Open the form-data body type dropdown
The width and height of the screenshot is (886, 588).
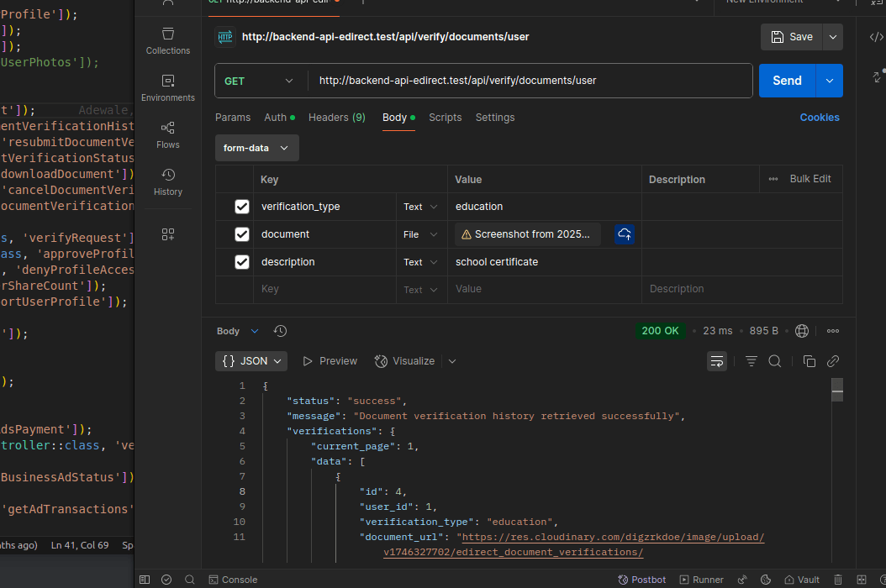pos(256,148)
